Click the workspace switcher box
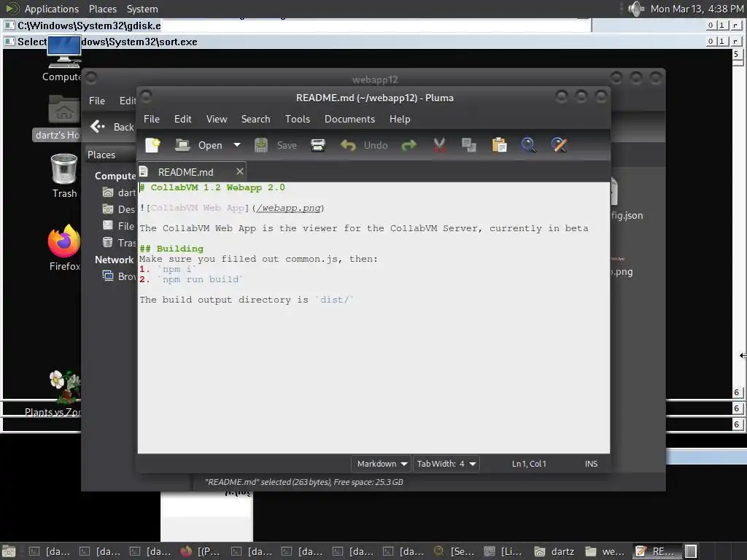 691,551
